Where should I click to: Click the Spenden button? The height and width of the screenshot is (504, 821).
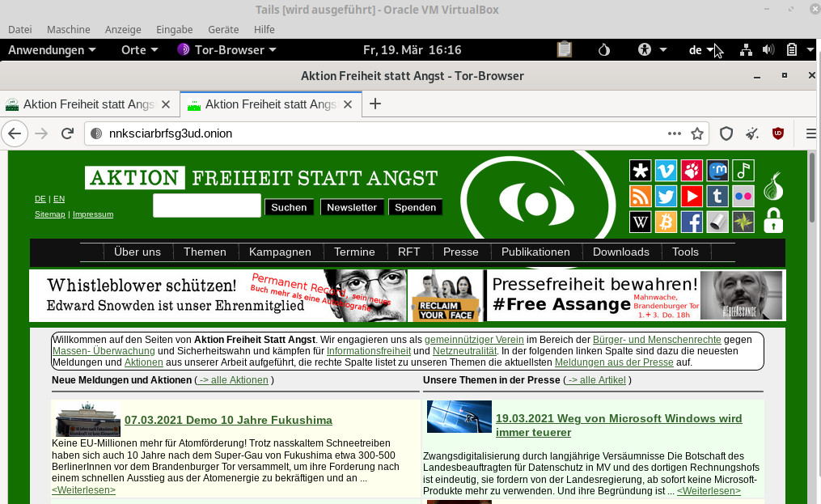(415, 207)
